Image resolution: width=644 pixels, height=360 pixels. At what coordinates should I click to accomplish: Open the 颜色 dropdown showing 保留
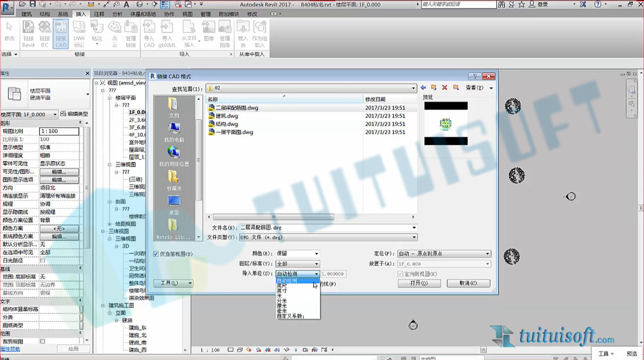point(298,254)
